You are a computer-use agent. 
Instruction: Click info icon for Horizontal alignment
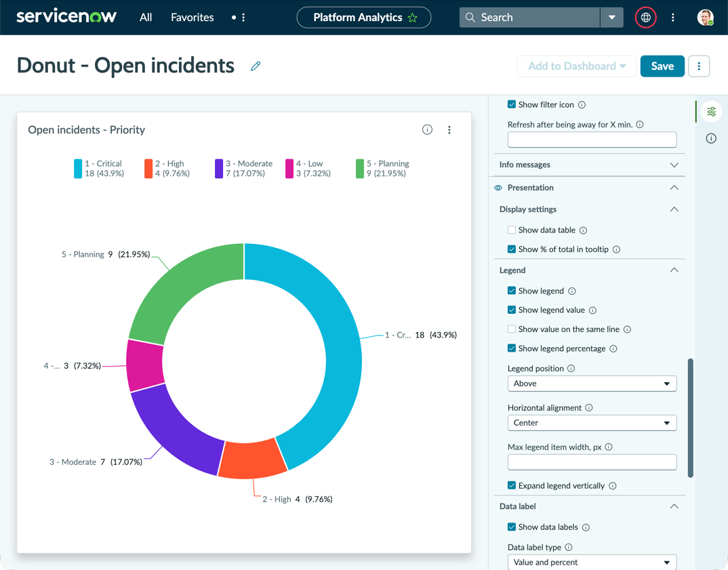pos(589,407)
